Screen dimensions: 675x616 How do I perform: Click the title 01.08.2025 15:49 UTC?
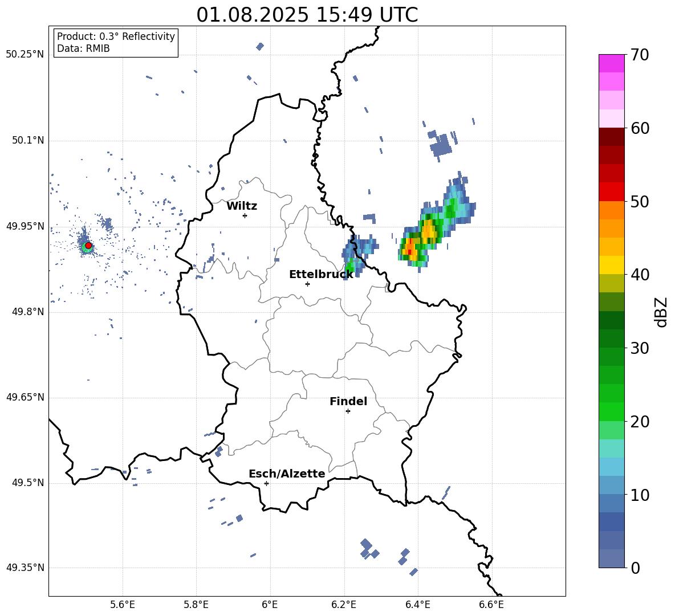(x=307, y=15)
